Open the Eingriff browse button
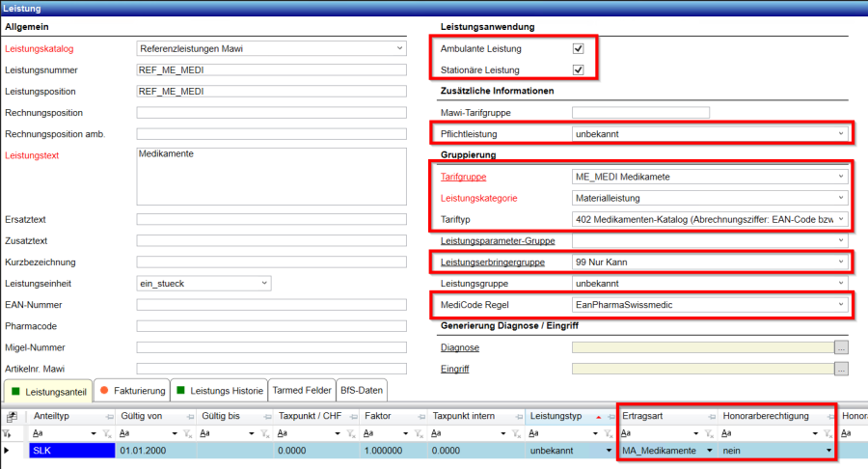868x469 pixels. (841, 369)
